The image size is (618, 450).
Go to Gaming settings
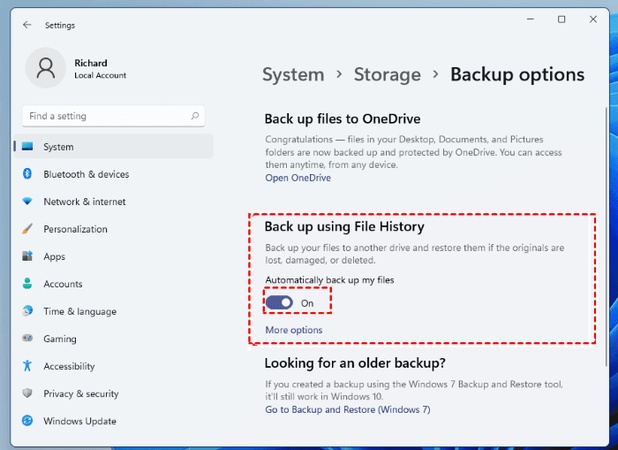(x=114, y=338)
